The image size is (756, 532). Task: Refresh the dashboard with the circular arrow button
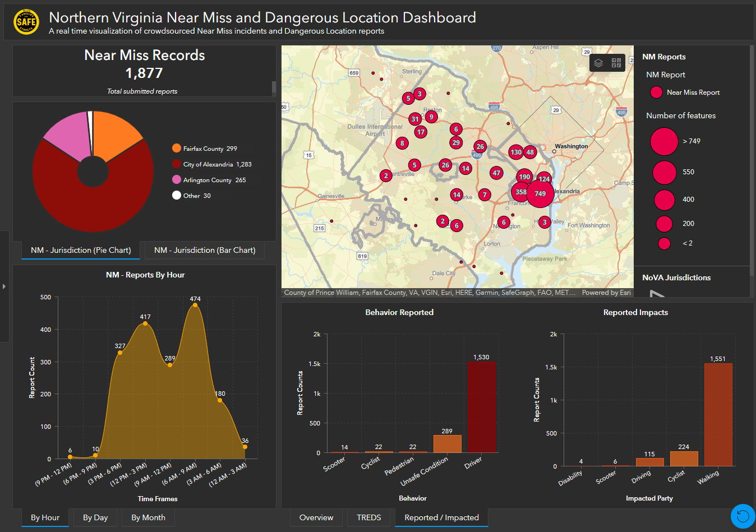tap(743, 516)
